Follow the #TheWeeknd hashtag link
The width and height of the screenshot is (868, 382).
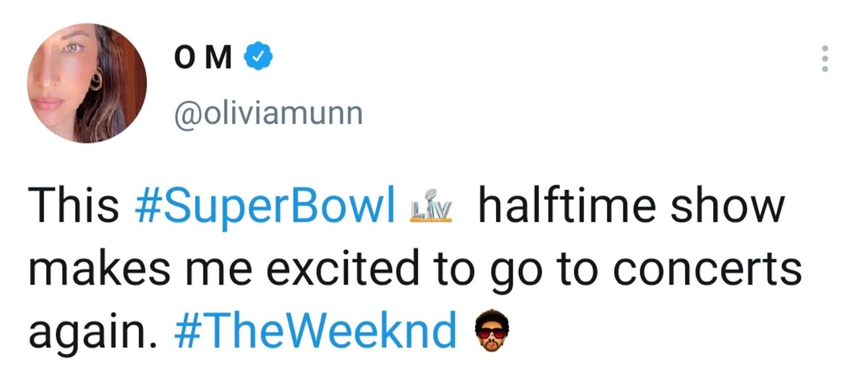point(315,330)
